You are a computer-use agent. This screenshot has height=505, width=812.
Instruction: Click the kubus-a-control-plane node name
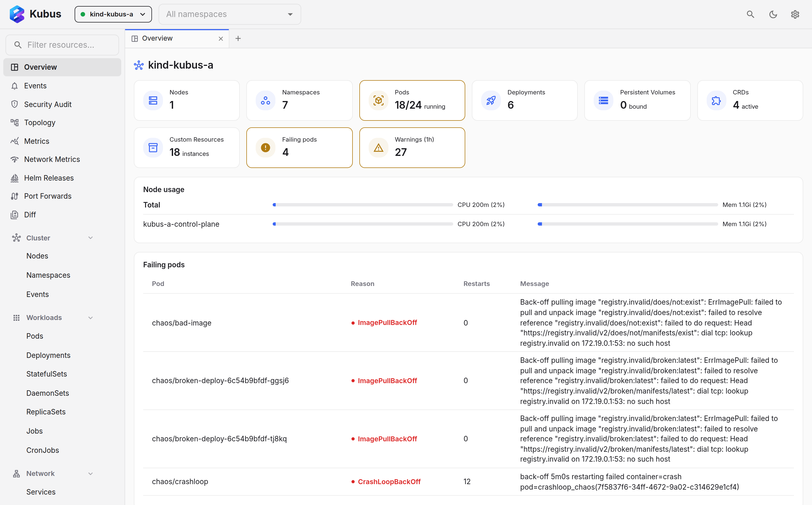(181, 224)
